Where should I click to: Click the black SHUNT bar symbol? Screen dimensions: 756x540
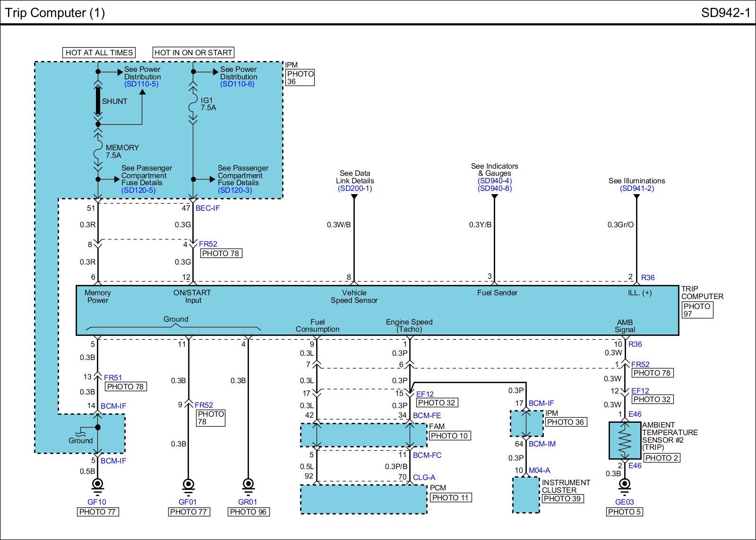98,101
